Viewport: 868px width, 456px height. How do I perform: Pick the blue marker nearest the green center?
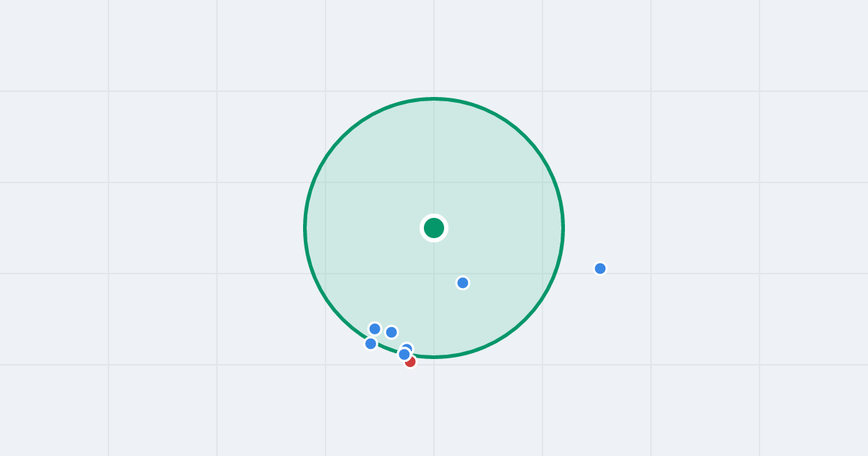[x=463, y=283]
